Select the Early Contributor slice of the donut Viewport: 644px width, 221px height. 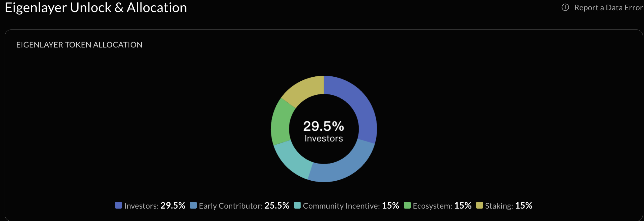pyautogui.click(x=344, y=168)
